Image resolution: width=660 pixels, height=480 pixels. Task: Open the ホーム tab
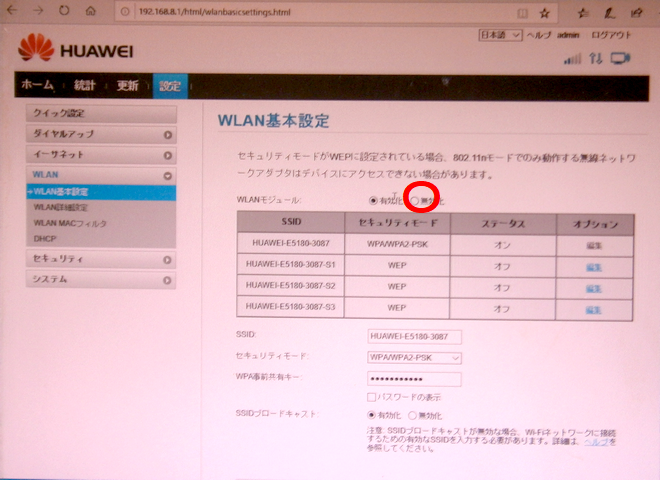click(x=38, y=85)
